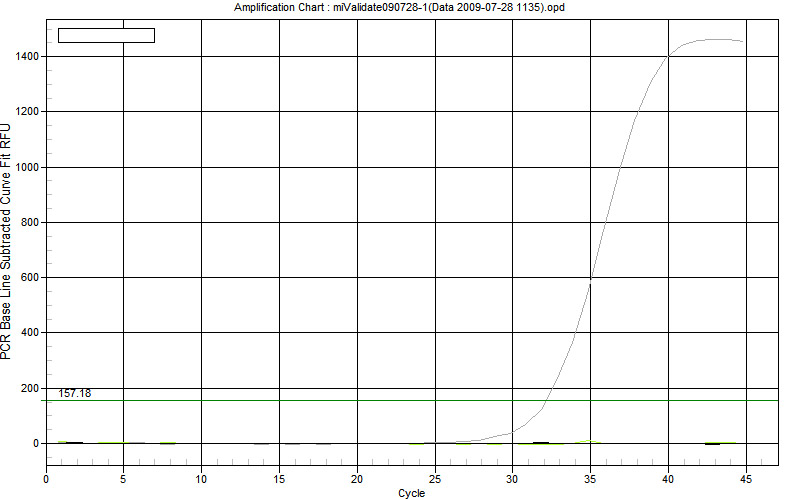800x500 pixels.
Task: Click the 1200 y-axis tick label
Action: 27,112
